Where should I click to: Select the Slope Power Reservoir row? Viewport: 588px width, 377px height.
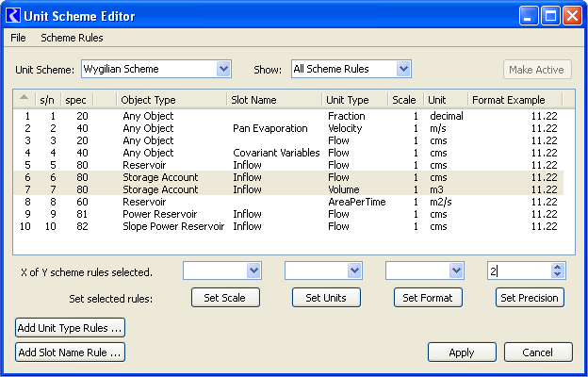click(x=288, y=226)
